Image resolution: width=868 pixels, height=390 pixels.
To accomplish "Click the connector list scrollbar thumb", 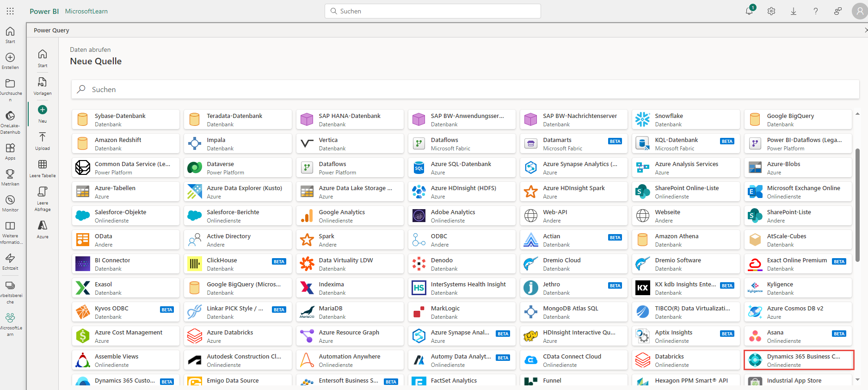I will tap(857, 205).
